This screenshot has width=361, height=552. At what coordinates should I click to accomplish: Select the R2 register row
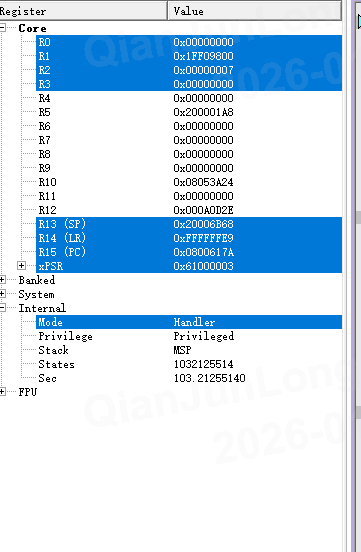pos(189,70)
